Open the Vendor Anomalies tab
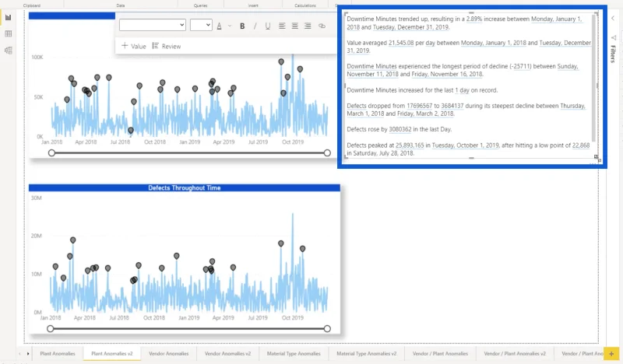The height and width of the screenshot is (364, 623). [x=169, y=353]
